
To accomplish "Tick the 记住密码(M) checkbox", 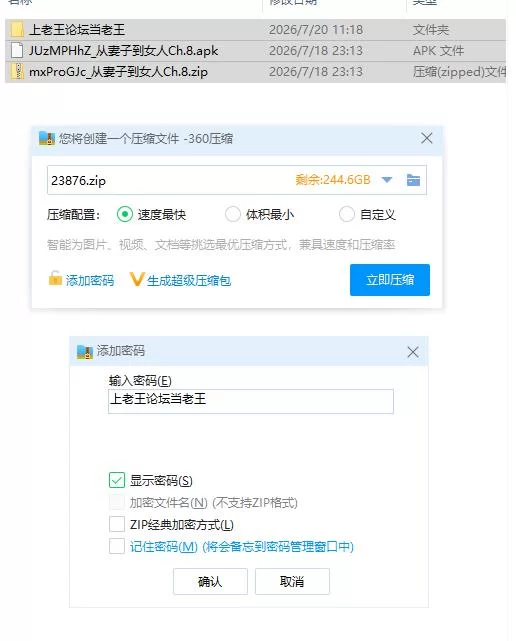I will click(117, 546).
